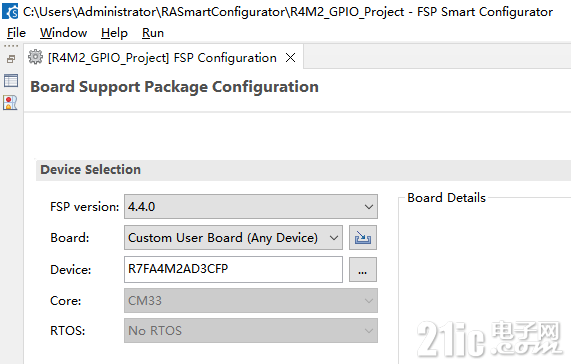Click the restore view icon in left sidebar
The image size is (571, 364).
[x=11, y=59]
